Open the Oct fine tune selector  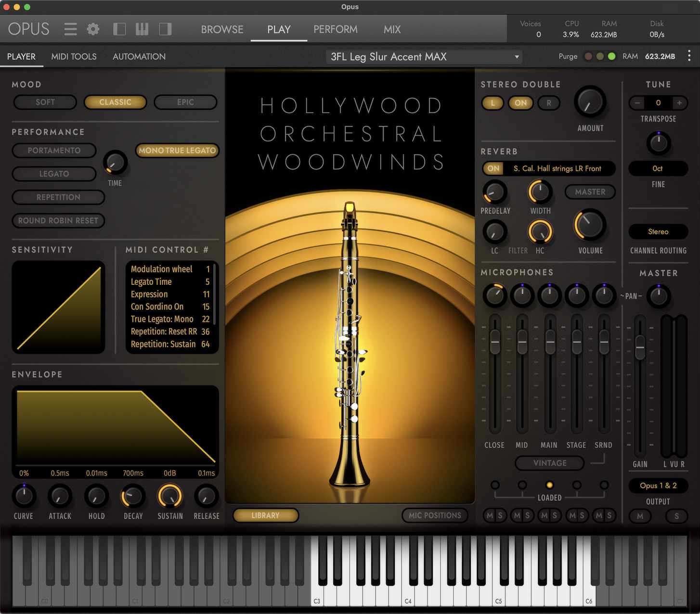(658, 168)
